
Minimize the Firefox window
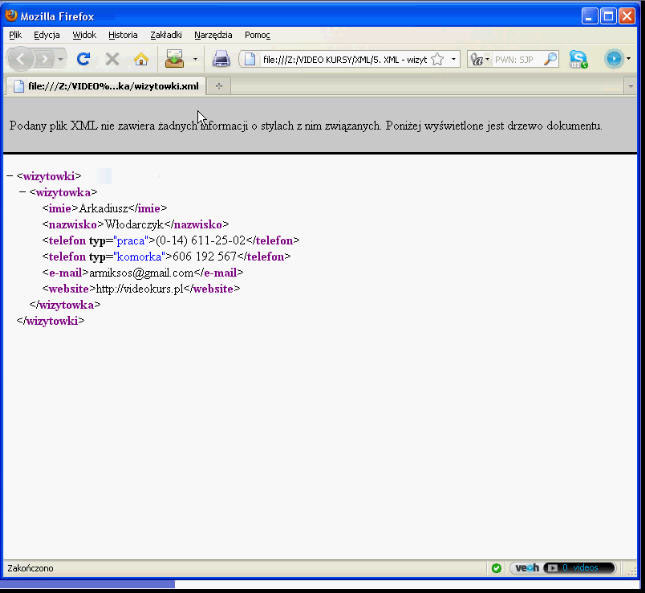[x=589, y=16]
